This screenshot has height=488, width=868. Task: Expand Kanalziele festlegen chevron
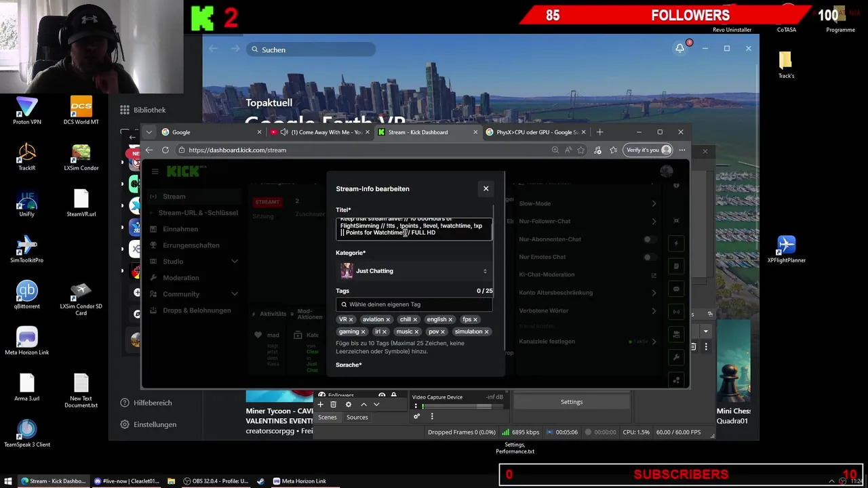coord(654,342)
